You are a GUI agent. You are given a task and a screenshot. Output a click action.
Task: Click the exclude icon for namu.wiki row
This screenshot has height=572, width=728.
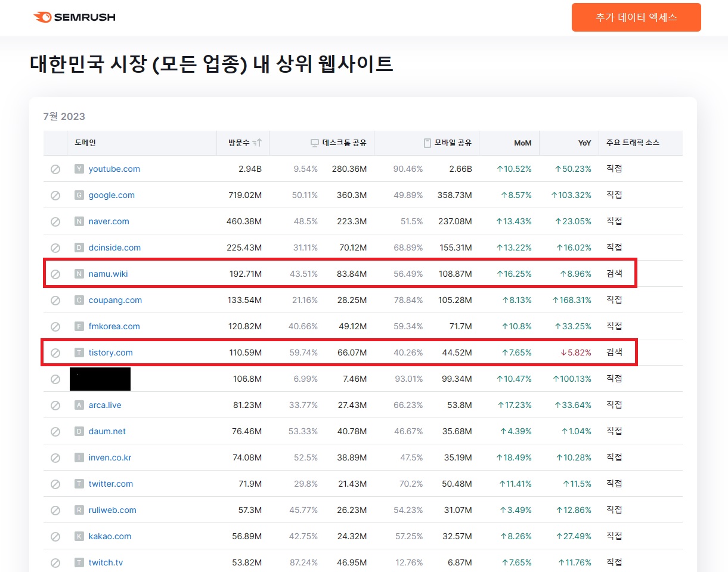pyautogui.click(x=55, y=274)
